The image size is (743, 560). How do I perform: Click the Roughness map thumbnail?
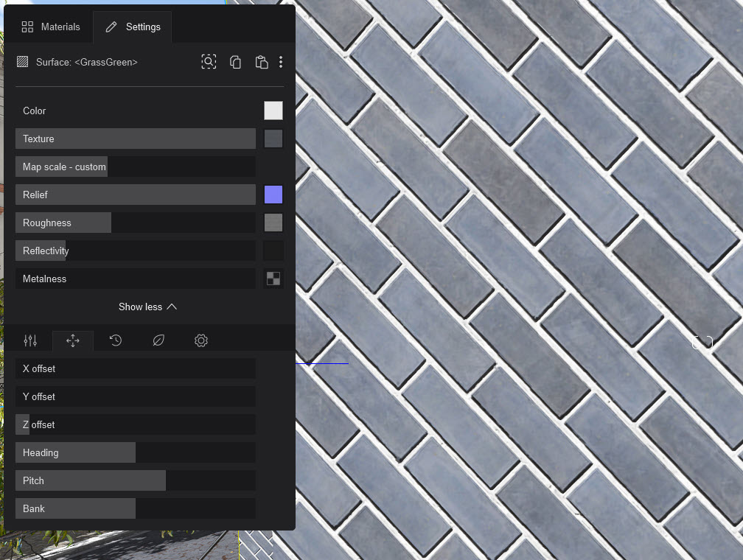point(273,223)
